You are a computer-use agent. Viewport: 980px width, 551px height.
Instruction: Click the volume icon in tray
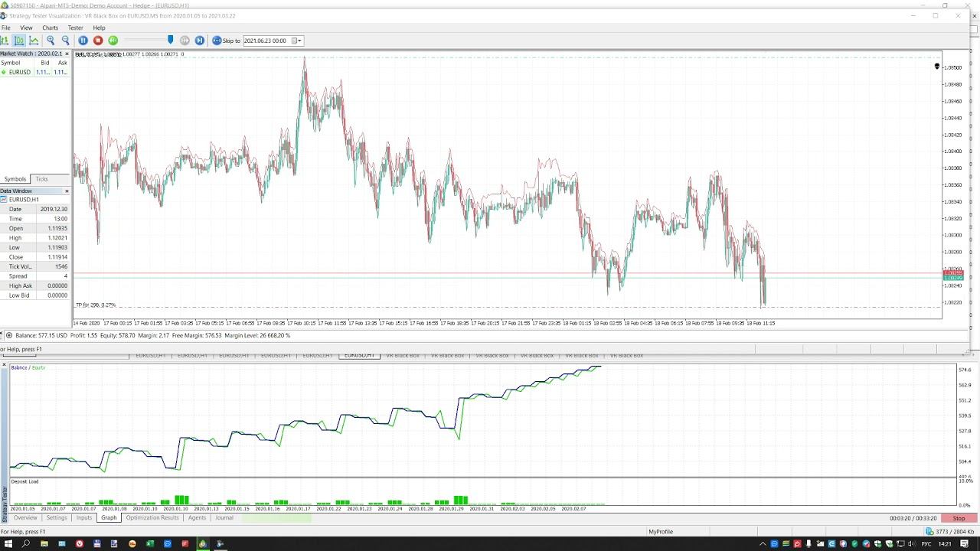tap(913, 544)
